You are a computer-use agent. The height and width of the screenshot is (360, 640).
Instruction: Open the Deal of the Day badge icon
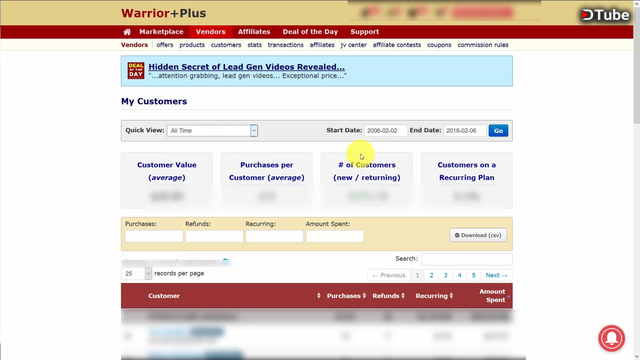click(x=136, y=71)
